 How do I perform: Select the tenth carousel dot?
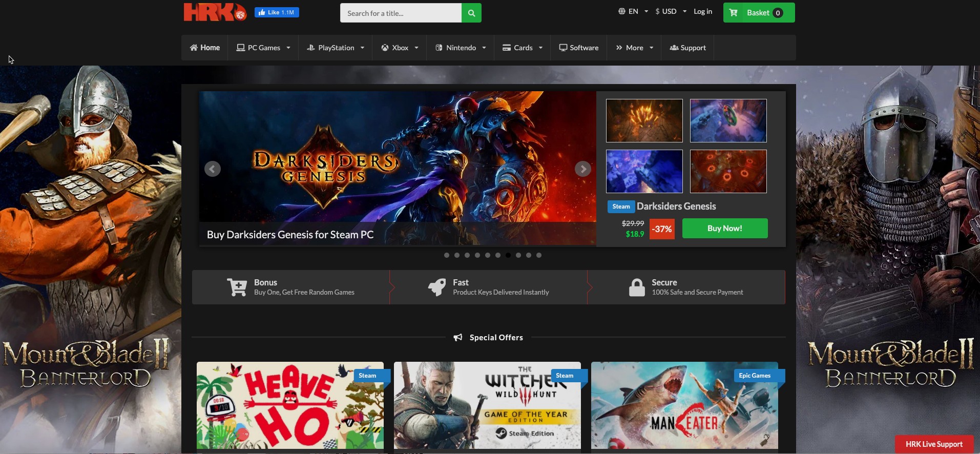(x=539, y=255)
